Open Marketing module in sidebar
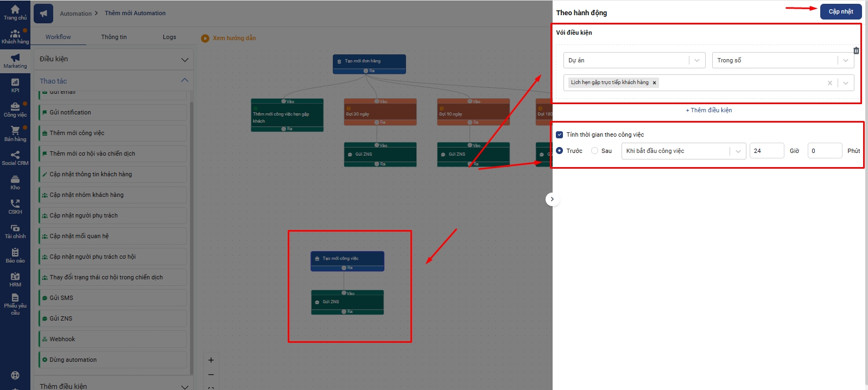Screen dimensions: 868x390 [15, 61]
